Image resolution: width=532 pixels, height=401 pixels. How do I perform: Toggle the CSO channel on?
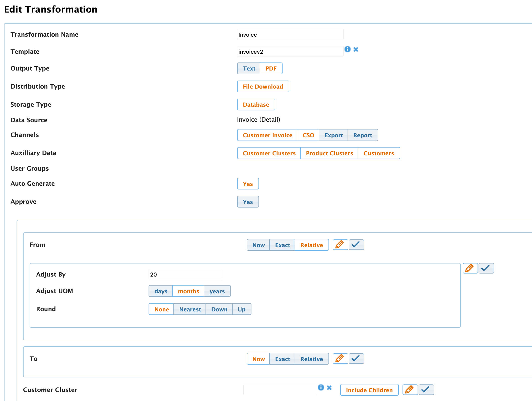tap(308, 135)
